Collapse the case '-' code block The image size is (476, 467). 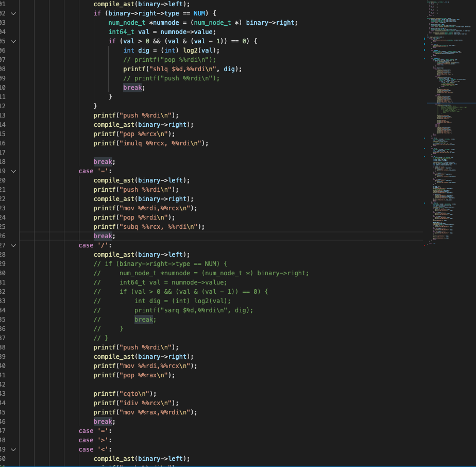coord(13,171)
